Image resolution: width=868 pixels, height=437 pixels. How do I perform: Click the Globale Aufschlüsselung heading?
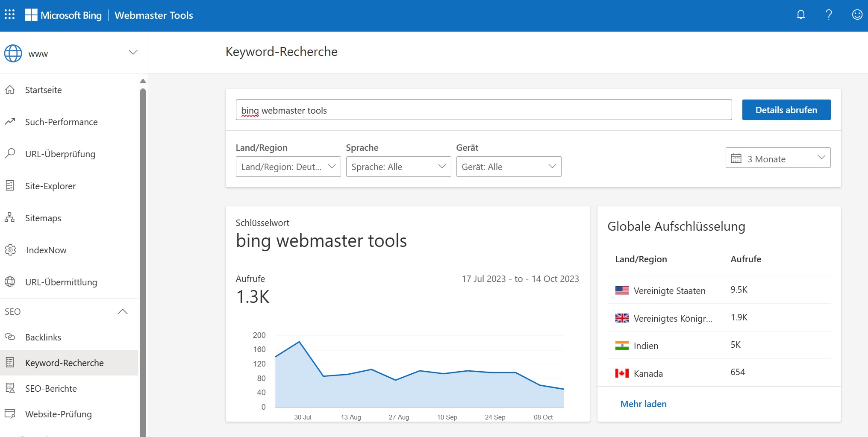[x=676, y=226]
